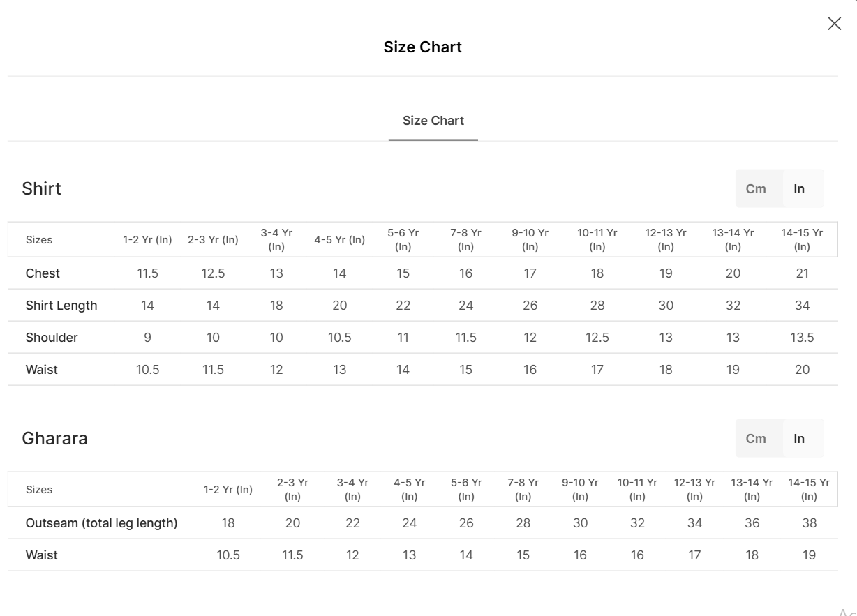Select the Size Chart tab
This screenshot has height=616, width=857.
click(x=433, y=121)
